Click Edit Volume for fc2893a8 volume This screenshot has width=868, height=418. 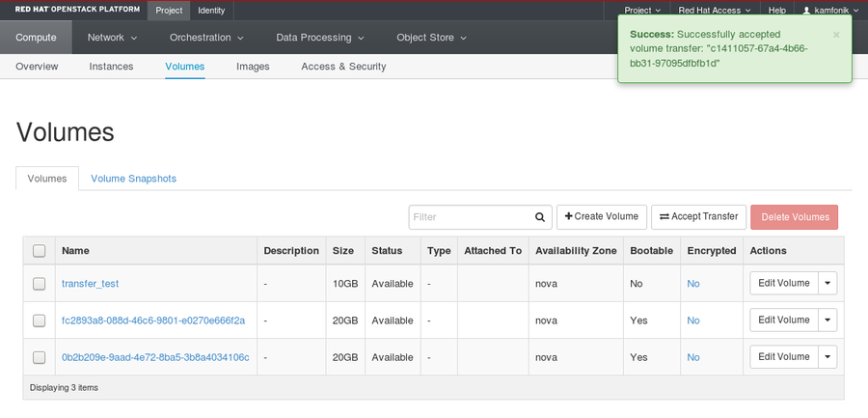click(784, 320)
